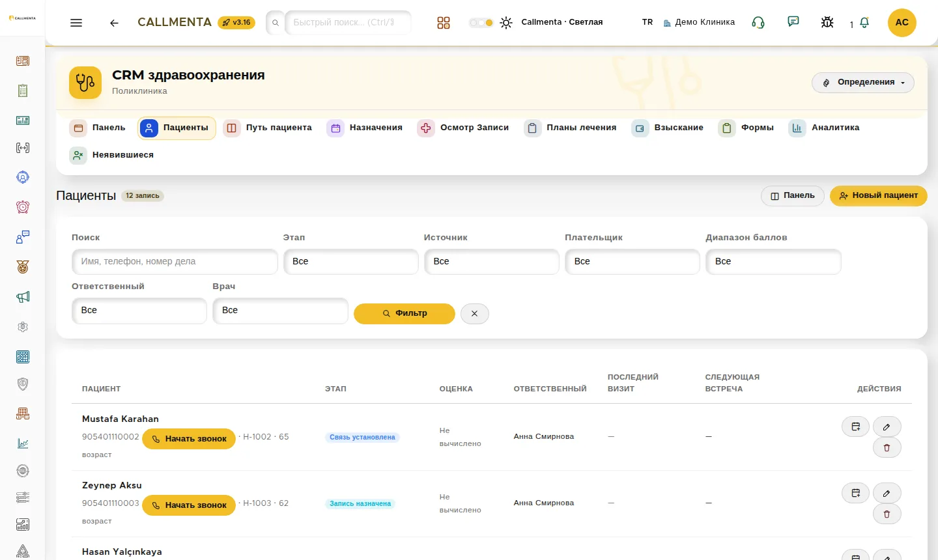Select the Пациенты tab
The width and height of the screenshot is (938, 560).
(177, 128)
